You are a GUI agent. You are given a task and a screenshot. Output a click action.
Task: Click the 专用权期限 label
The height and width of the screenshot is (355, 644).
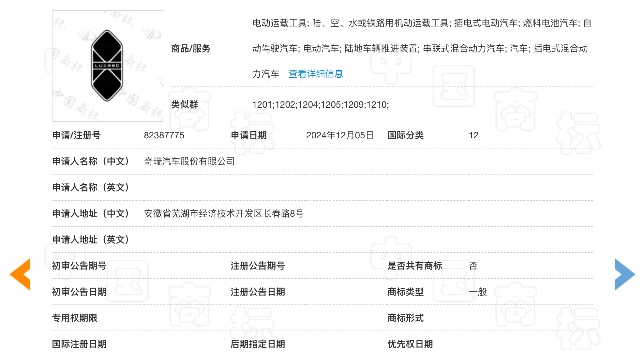75,318
